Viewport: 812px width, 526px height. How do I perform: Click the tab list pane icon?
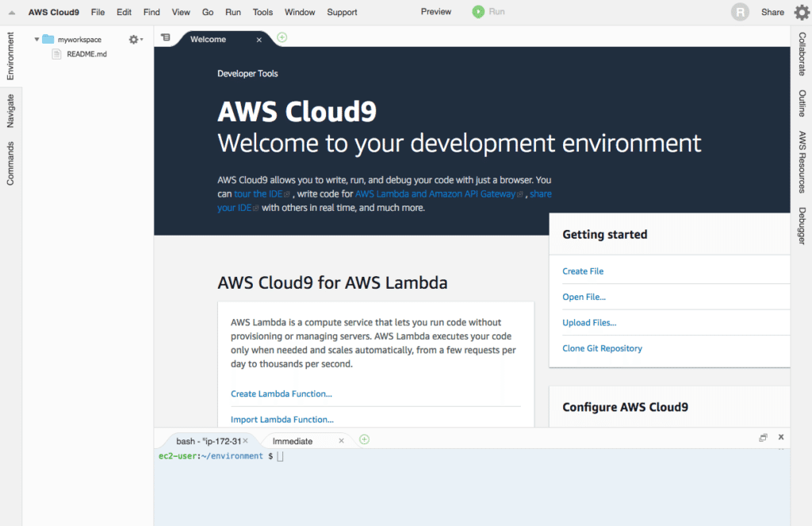166,38
